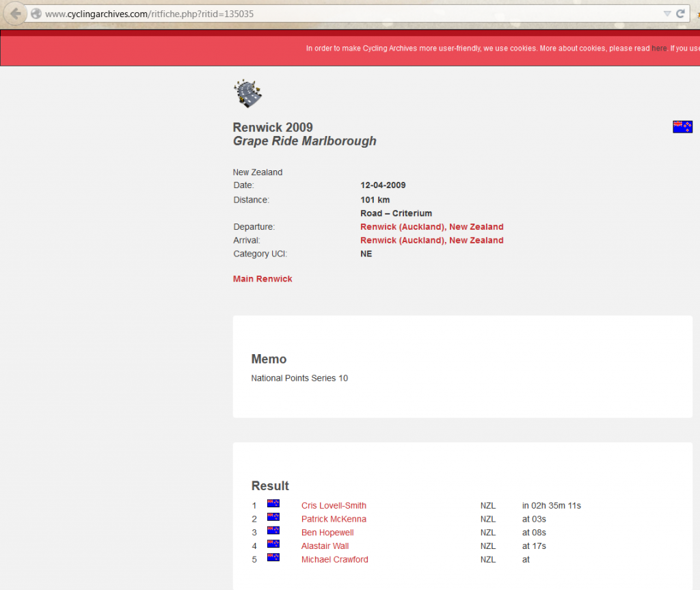Image resolution: width=700 pixels, height=590 pixels.
Task: Click the 'Road – Criterium' text
Action: [x=396, y=213]
